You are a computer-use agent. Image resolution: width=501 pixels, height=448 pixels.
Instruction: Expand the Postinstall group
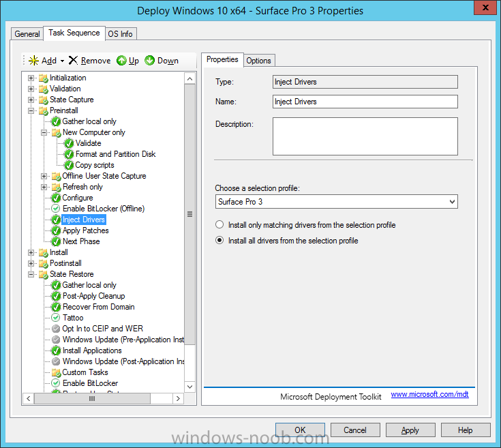tap(31, 263)
